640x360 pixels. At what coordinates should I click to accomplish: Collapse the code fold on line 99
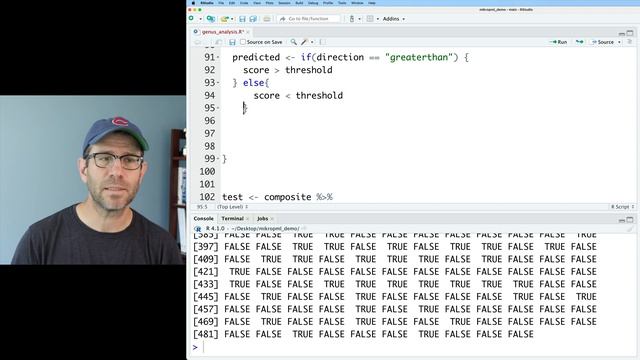(218, 159)
